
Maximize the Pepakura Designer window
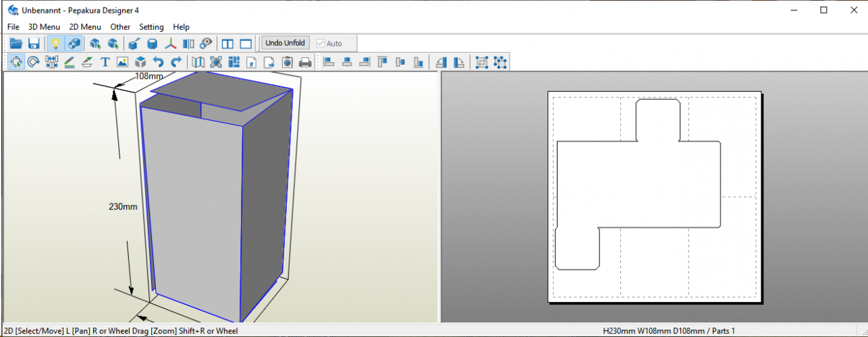tap(823, 10)
